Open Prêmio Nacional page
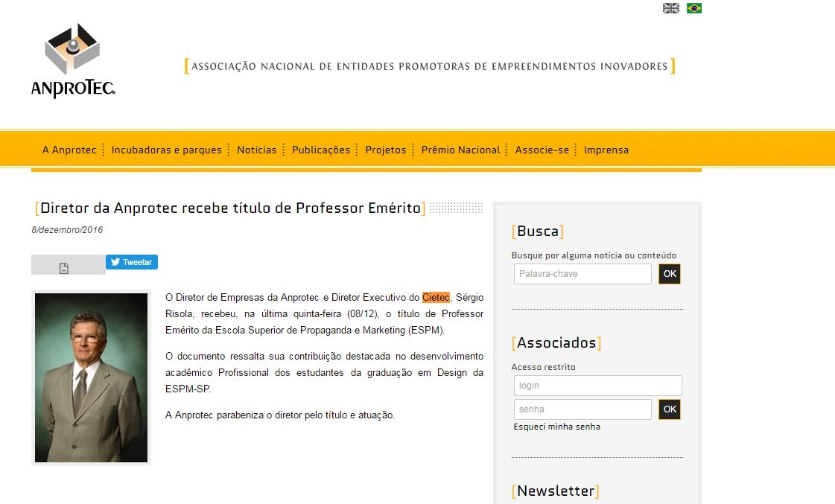 [x=460, y=150]
